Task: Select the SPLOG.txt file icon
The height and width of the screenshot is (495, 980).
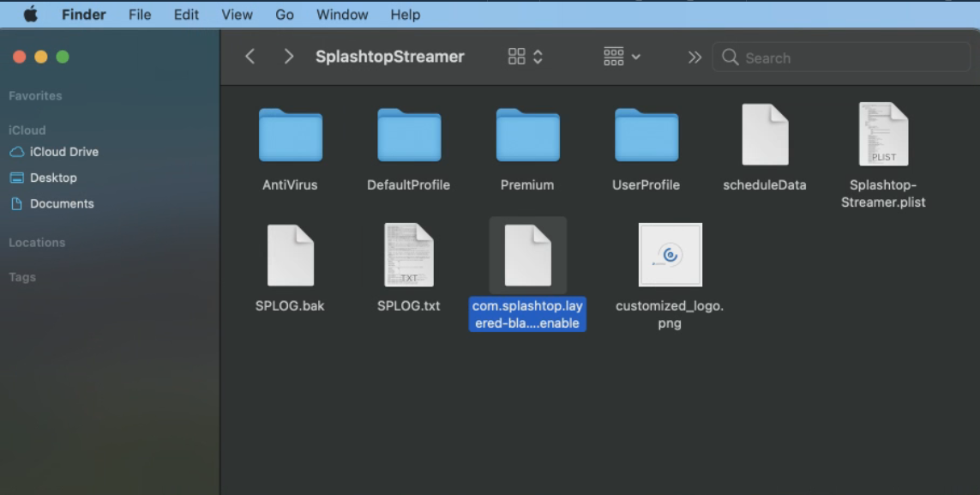Action: (409, 255)
